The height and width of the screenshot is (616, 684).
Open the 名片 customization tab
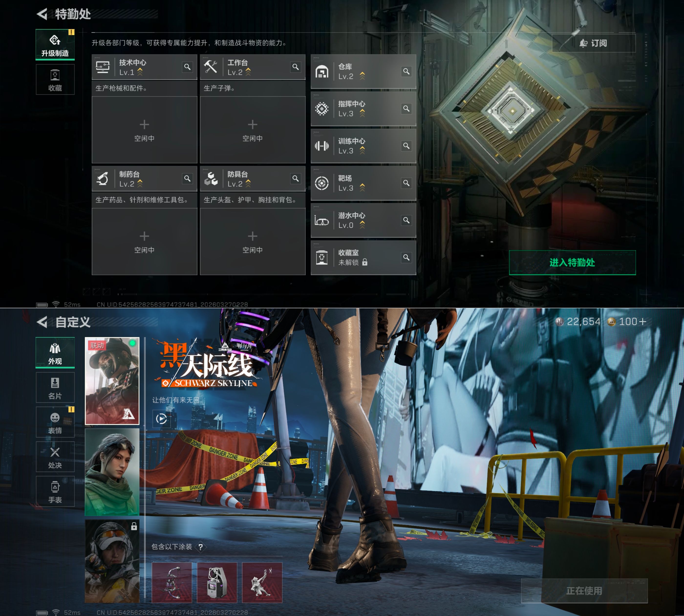coord(55,388)
